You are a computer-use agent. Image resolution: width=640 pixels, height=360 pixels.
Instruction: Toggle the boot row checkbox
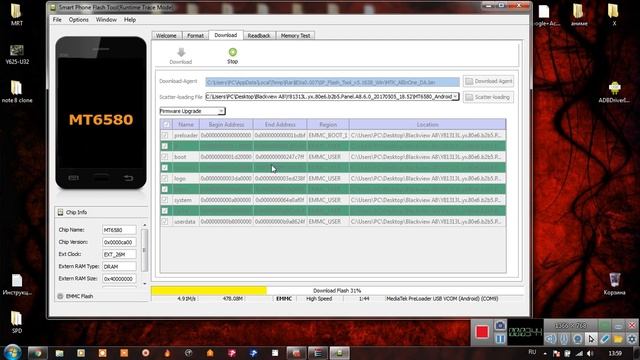[165, 157]
